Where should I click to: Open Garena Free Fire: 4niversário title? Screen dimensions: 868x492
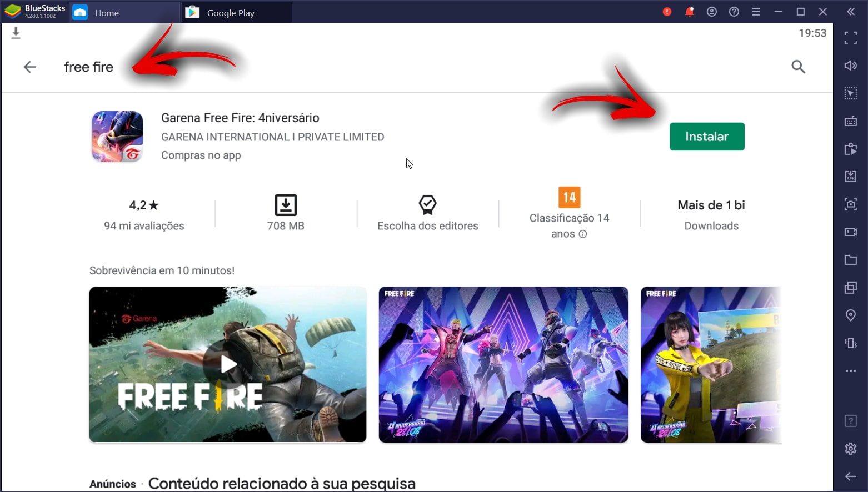tap(240, 118)
